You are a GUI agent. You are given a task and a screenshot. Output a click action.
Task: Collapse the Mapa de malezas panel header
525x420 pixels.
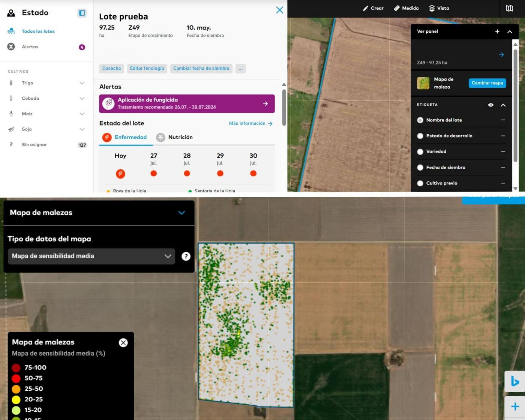(181, 213)
